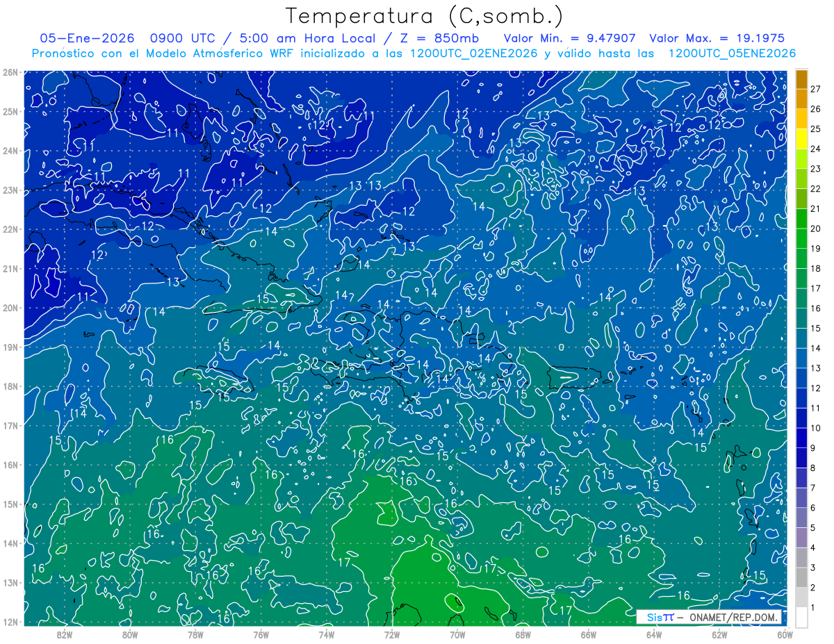Click "Valor Min. = 9.47907" text
The image size is (834, 644).
coord(569,38)
